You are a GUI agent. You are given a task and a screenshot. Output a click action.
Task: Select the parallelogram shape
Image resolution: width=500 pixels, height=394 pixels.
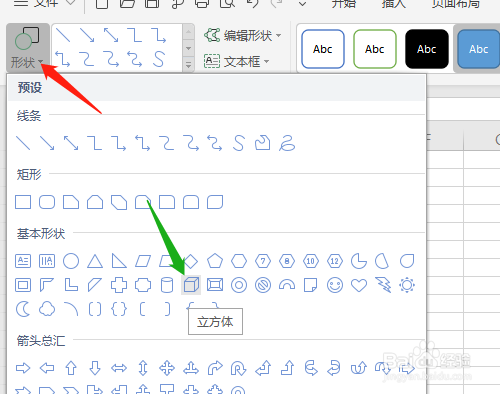coord(143,261)
